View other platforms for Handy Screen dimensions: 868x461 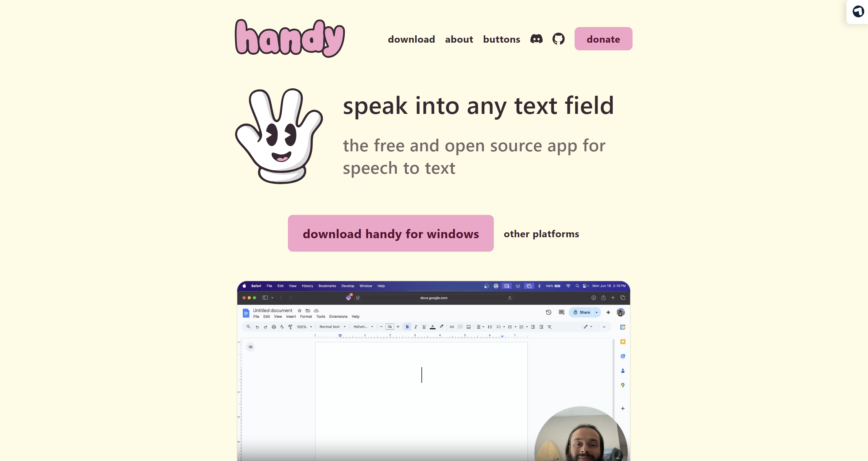click(541, 234)
